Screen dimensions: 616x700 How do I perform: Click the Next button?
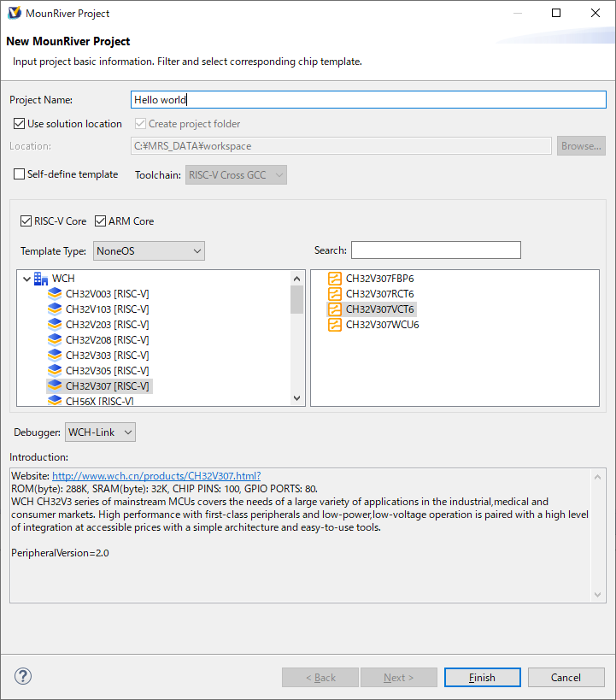click(x=399, y=678)
